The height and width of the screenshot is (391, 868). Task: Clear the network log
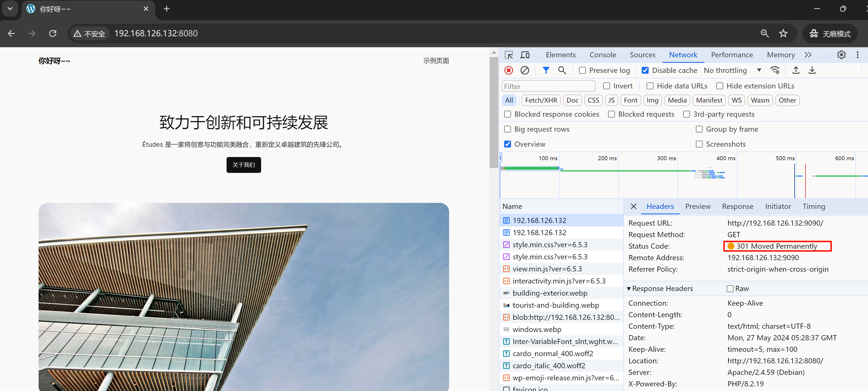click(525, 70)
